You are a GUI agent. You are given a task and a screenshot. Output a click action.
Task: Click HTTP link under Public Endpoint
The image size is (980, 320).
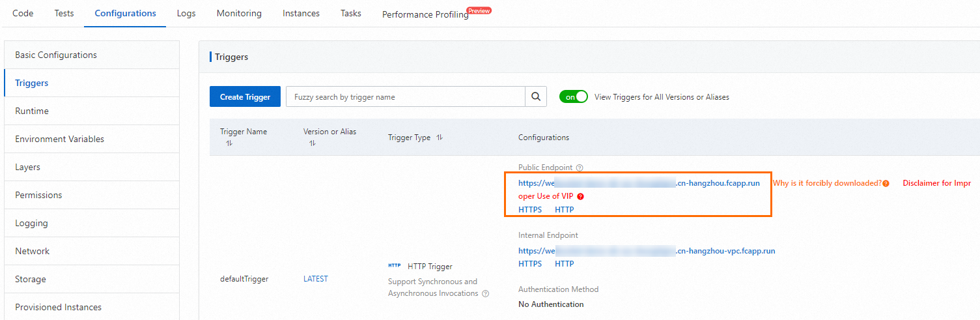coord(565,210)
